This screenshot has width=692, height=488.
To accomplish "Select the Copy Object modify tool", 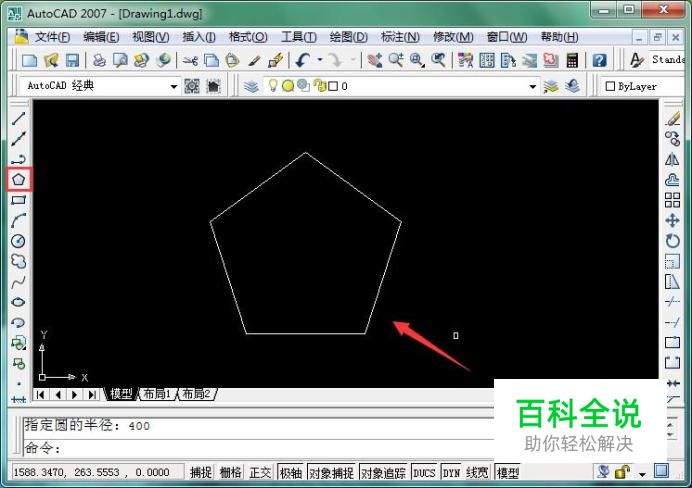I will point(673,139).
